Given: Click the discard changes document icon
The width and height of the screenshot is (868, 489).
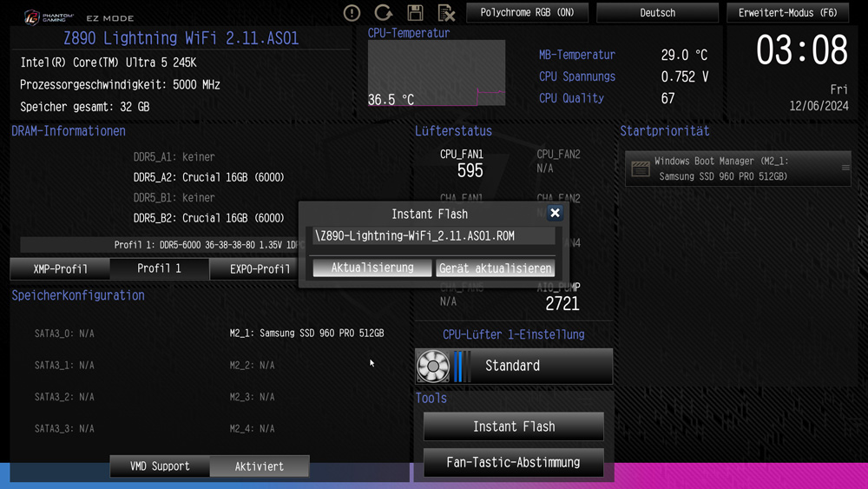Looking at the screenshot, I should 446,13.
